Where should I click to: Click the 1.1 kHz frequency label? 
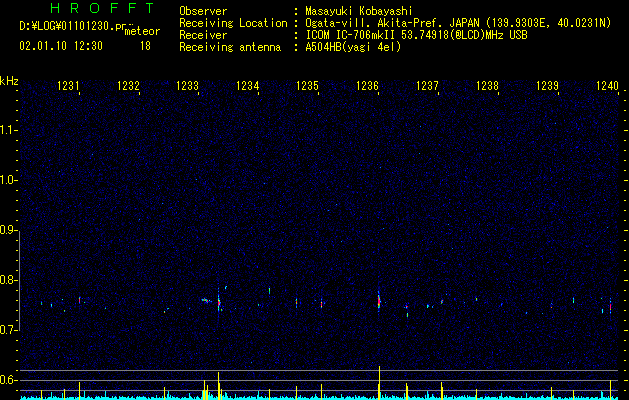click(8, 130)
